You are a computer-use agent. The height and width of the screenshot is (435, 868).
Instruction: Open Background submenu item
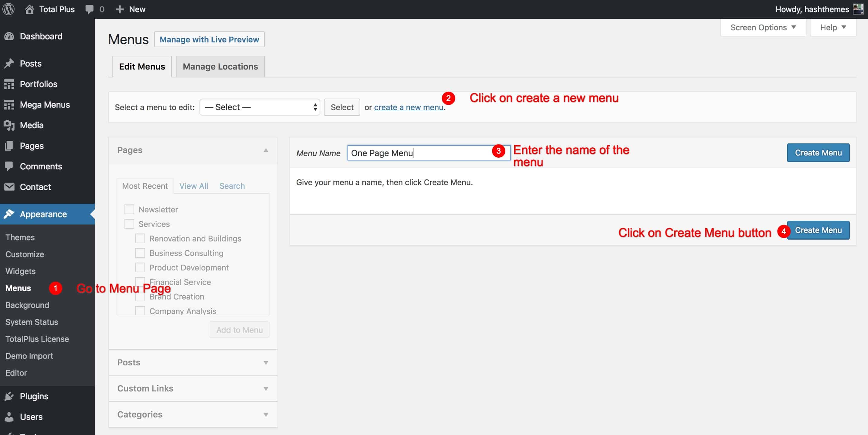click(27, 305)
